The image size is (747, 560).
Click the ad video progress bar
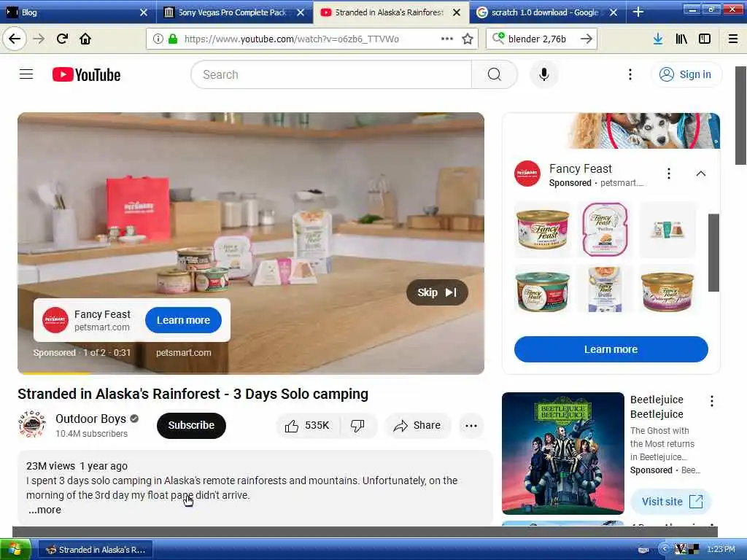click(x=251, y=373)
